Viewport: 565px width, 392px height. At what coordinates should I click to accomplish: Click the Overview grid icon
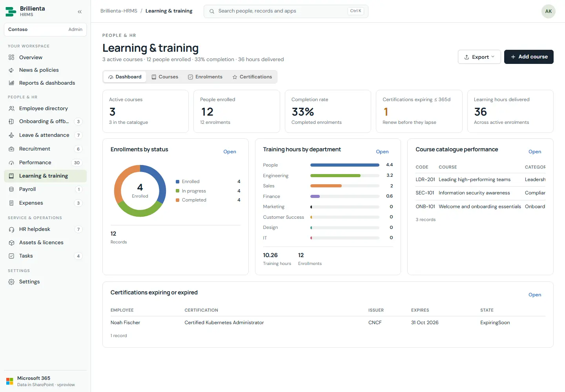point(11,57)
